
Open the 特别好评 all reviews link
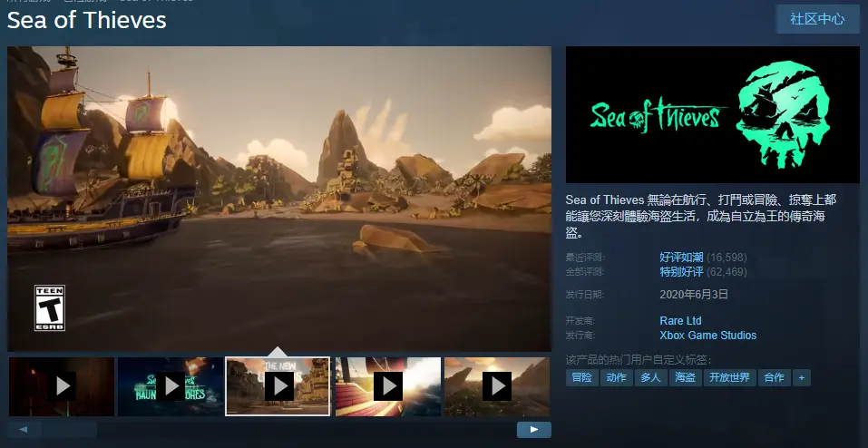point(681,272)
